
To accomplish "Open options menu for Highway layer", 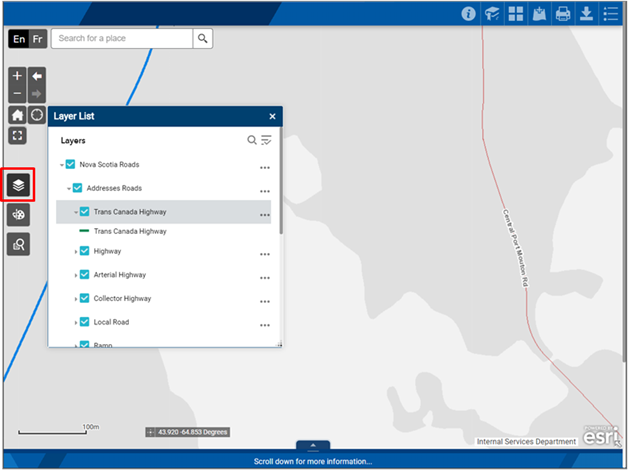I will pyautogui.click(x=265, y=254).
